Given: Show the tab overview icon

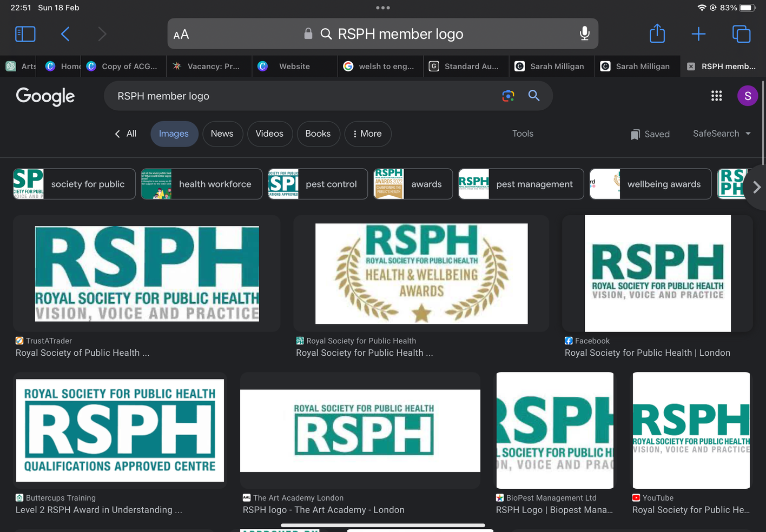Looking at the screenshot, I should pos(741,34).
